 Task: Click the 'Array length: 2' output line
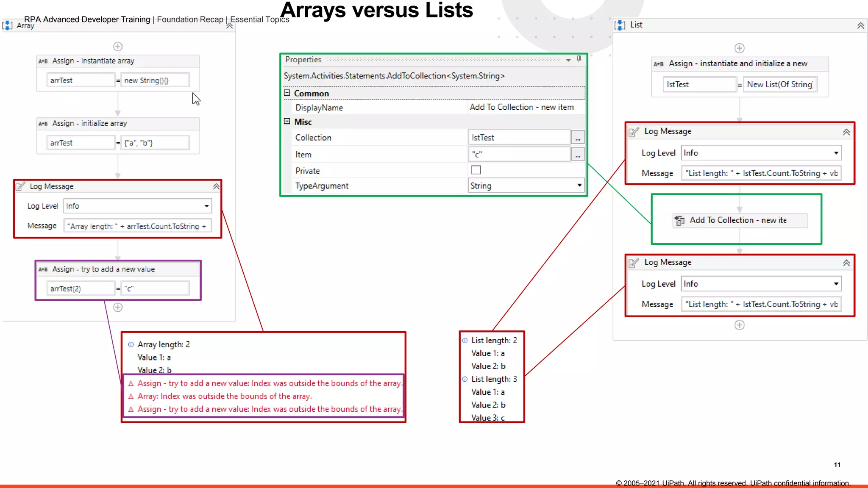coord(164,344)
